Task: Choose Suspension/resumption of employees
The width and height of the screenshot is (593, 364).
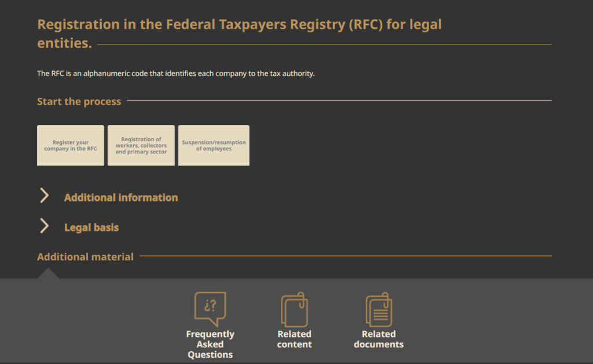Action: [x=214, y=145]
